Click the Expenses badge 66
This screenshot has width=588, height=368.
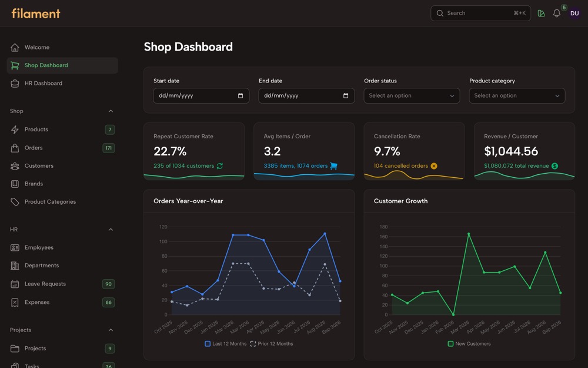click(108, 302)
